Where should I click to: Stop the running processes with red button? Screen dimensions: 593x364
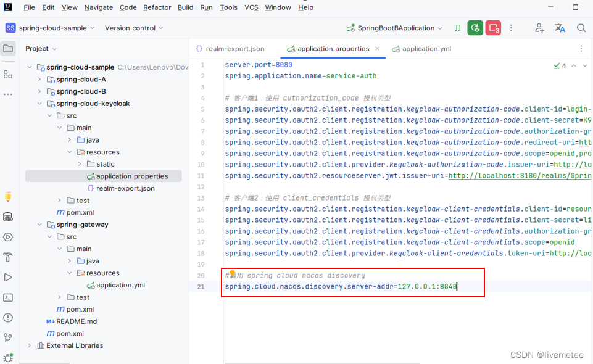pos(492,28)
